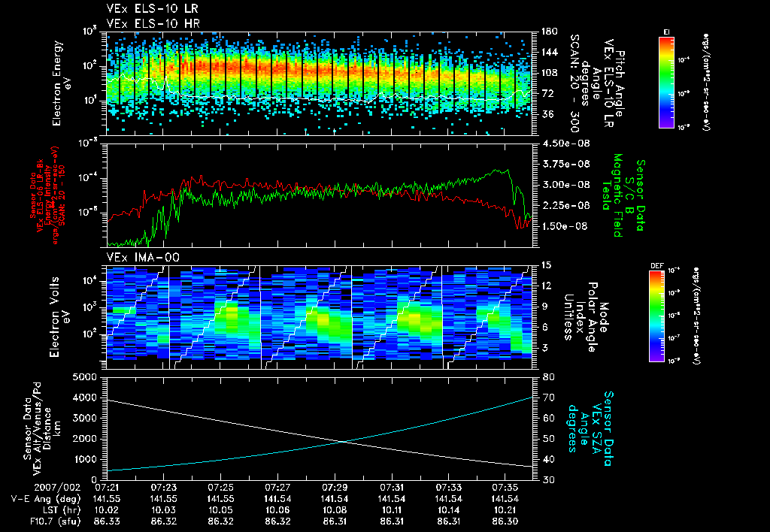770x532 pixels.
Task: Click the LST value 10.14
Action: point(448,510)
